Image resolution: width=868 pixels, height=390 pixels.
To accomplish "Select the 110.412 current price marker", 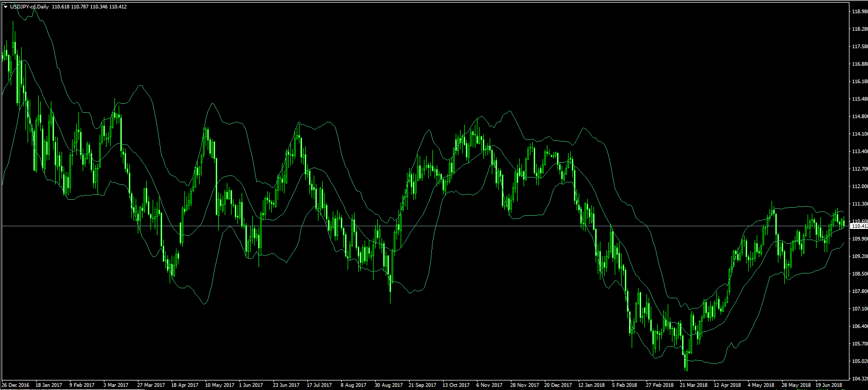I will click(859, 226).
